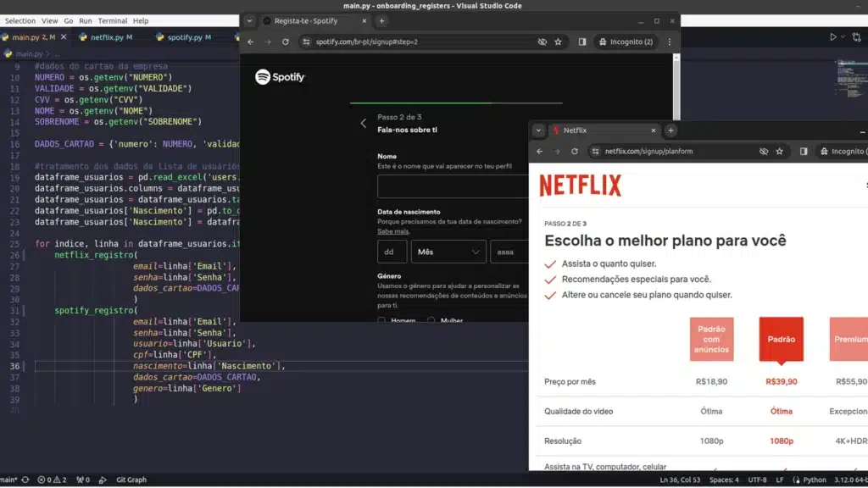Open the tab search dropdown in the Spotify window

pyautogui.click(x=250, y=21)
